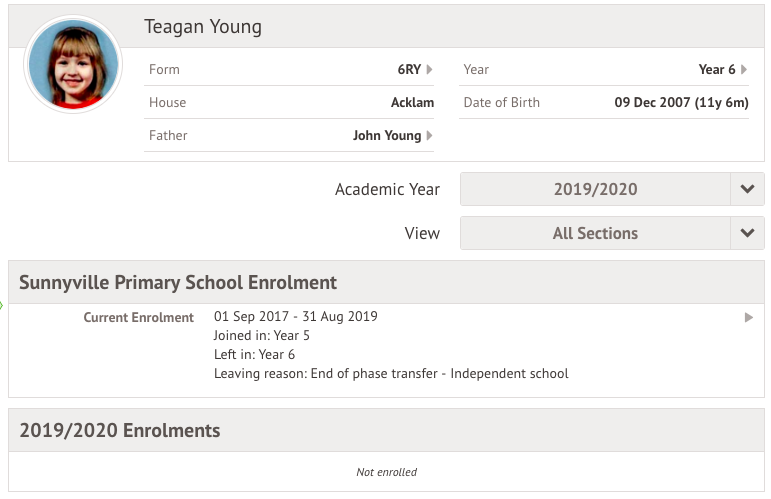The height and width of the screenshot is (499, 771).
Task: Open the All Sections view selector
Action: 595,233
